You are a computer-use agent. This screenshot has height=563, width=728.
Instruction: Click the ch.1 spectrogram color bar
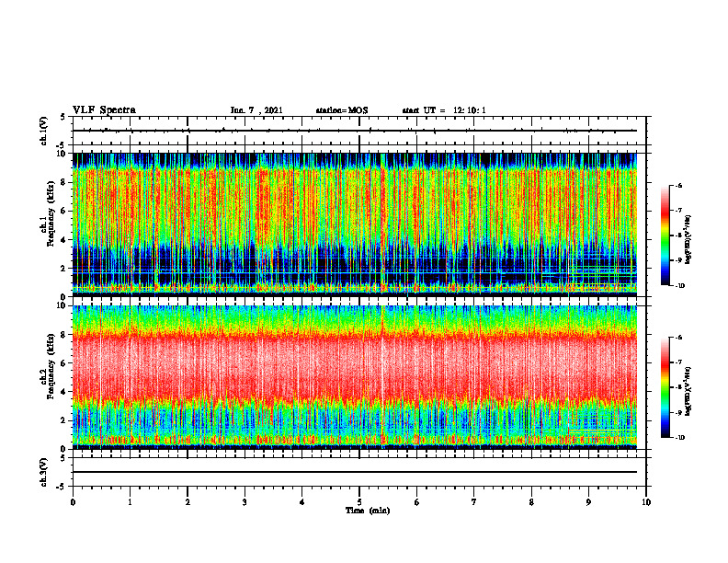tap(665, 236)
